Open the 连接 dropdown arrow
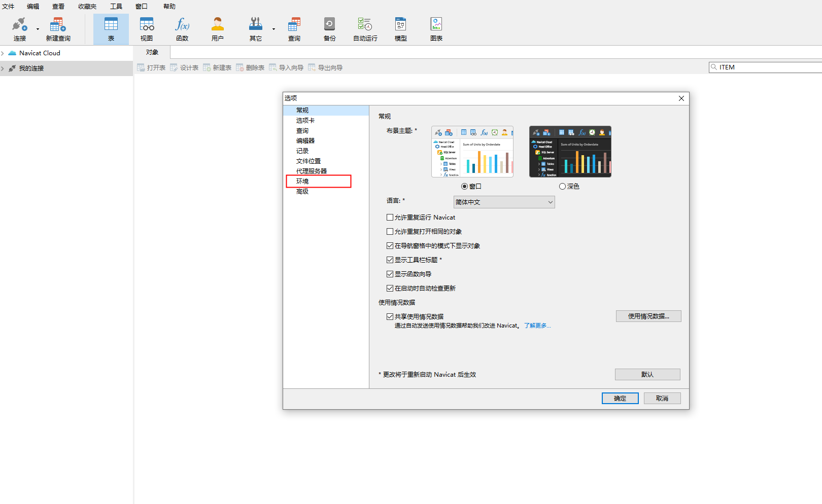The height and width of the screenshot is (504, 822). (38, 29)
